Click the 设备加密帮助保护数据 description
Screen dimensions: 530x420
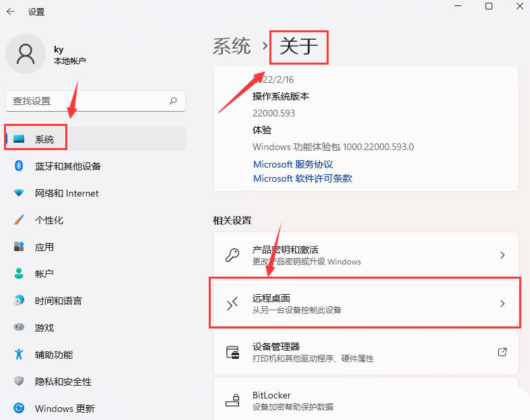point(293,407)
